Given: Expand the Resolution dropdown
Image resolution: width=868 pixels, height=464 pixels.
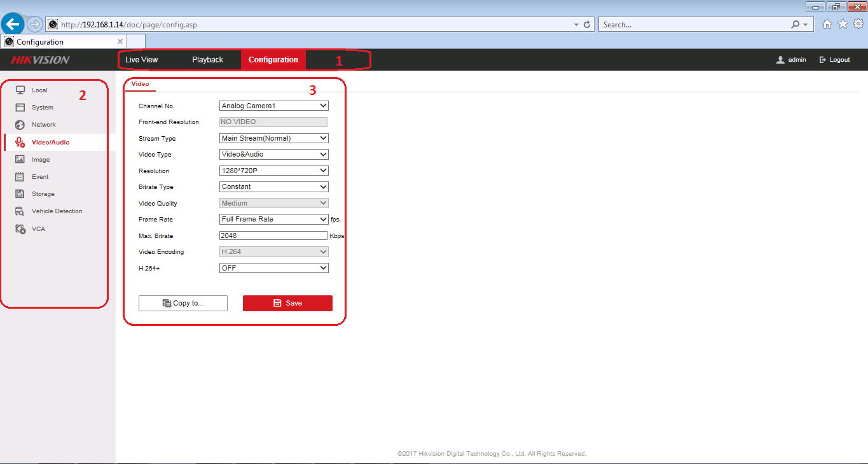Looking at the screenshot, I should (273, 171).
